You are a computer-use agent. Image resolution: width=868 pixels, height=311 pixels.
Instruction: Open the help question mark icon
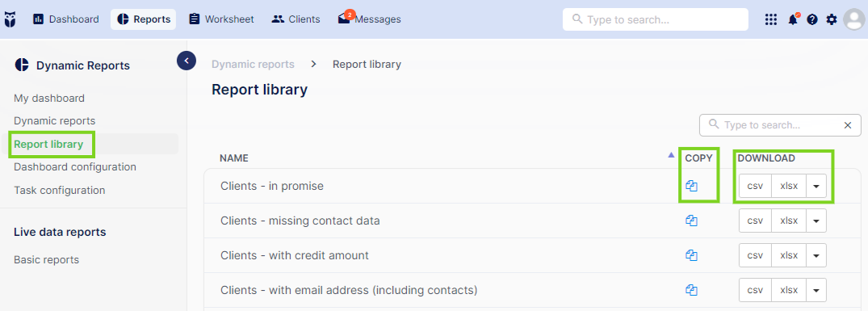click(x=812, y=19)
